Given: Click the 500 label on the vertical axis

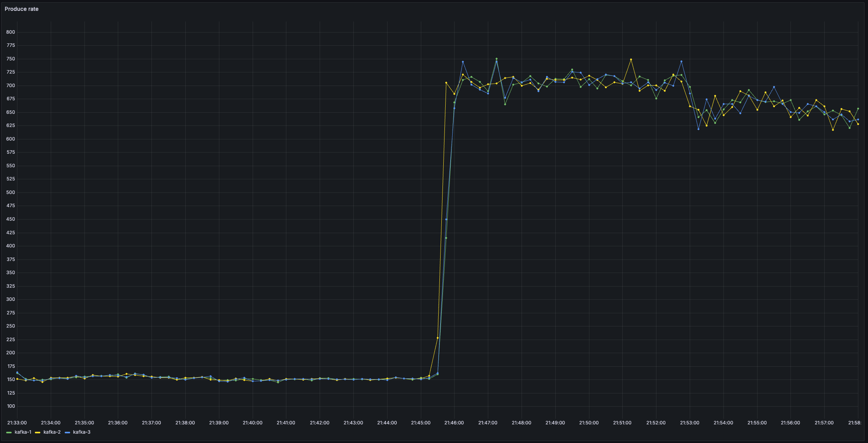Looking at the screenshot, I should (10, 192).
